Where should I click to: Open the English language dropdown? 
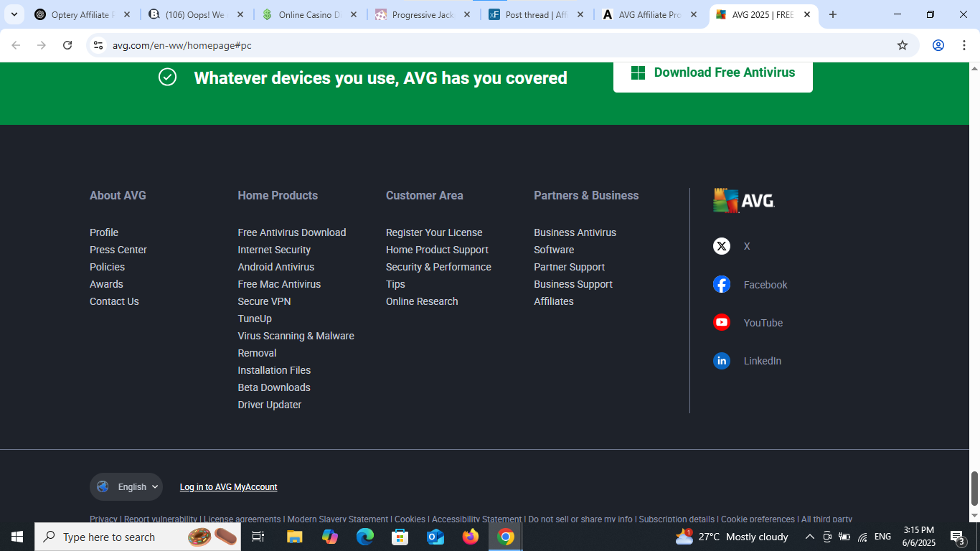pyautogui.click(x=126, y=486)
